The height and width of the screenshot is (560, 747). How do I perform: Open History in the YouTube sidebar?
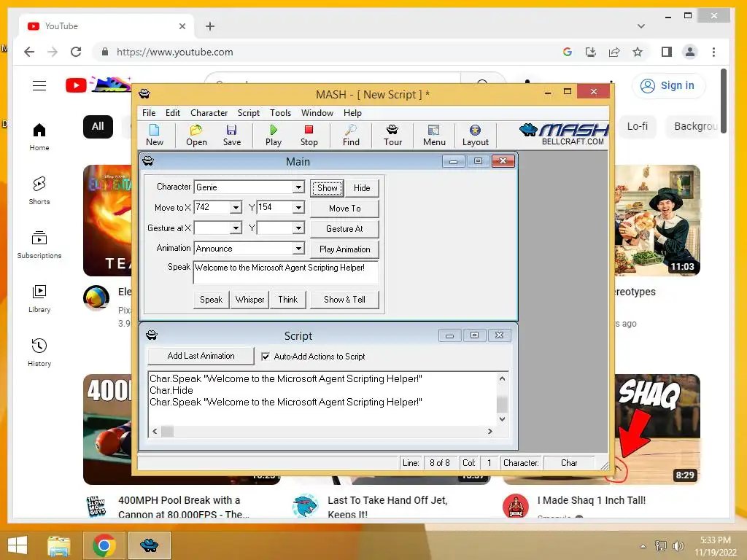[x=39, y=352]
